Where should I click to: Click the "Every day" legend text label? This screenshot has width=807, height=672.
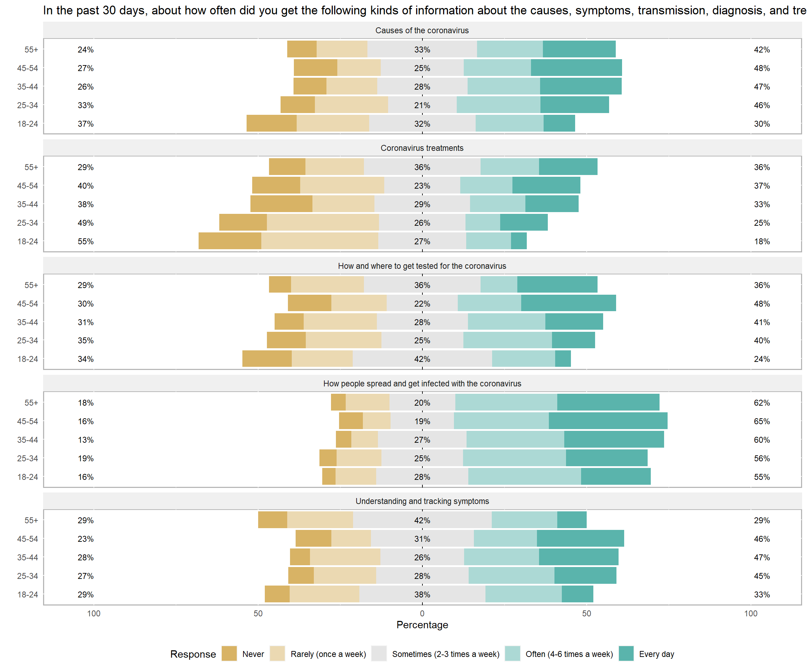point(656,654)
